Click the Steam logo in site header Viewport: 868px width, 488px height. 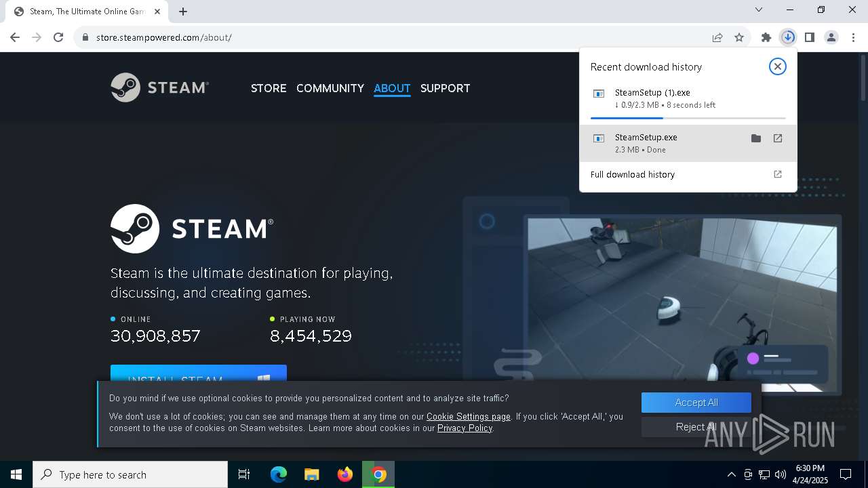click(x=159, y=87)
